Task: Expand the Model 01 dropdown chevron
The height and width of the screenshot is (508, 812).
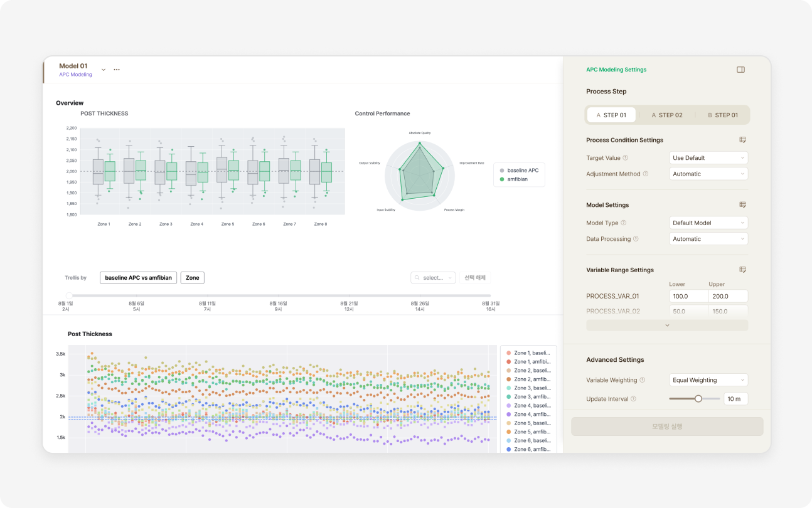Action: pos(104,70)
